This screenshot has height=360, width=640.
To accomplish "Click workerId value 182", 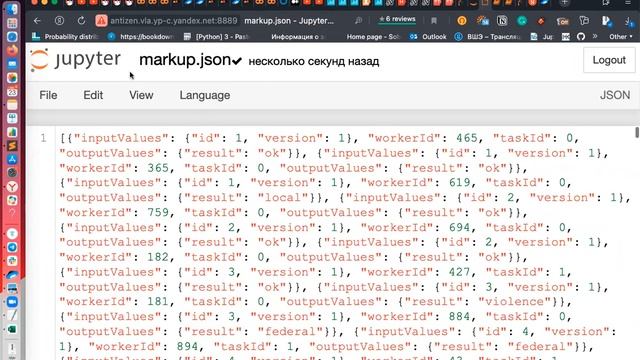I will 158,257.
